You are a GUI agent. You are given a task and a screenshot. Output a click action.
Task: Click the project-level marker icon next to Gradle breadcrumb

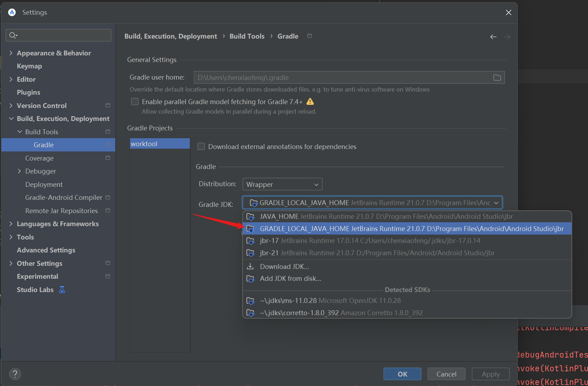tap(309, 36)
